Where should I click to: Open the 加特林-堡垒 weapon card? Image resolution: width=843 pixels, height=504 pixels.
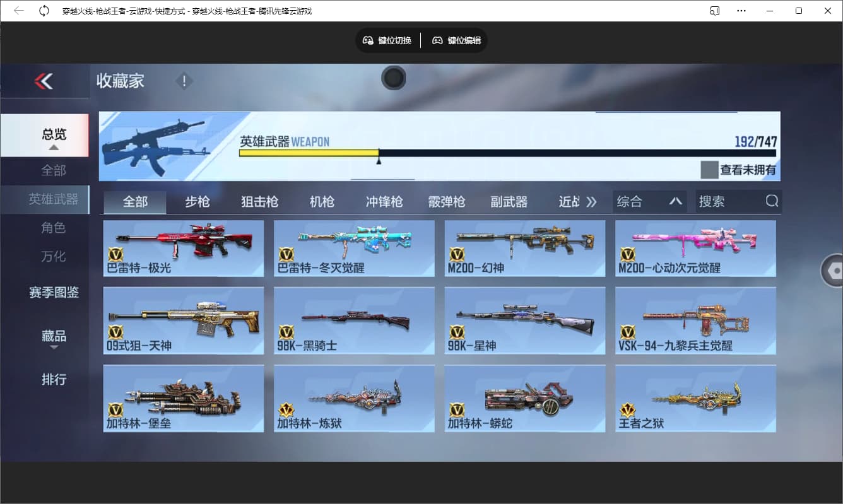[184, 399]
